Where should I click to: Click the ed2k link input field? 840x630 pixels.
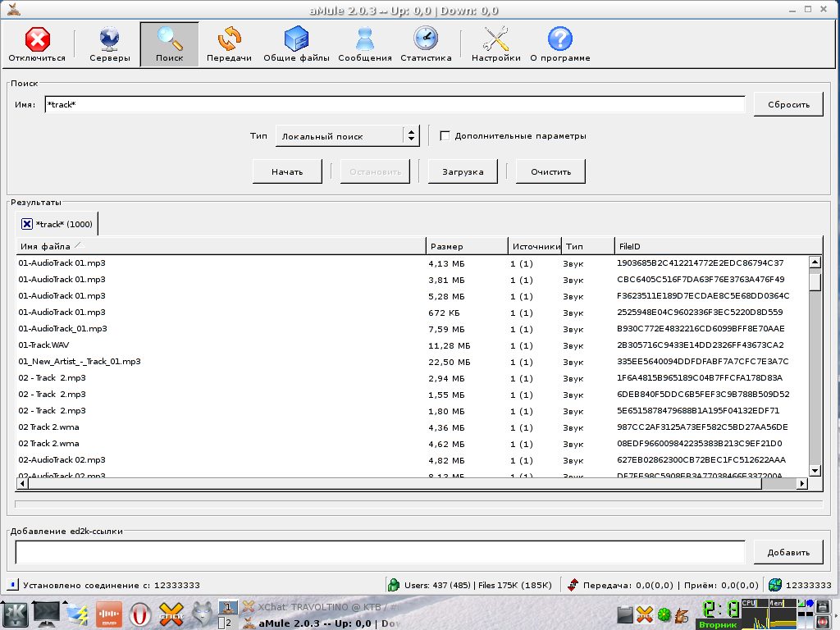tap(380, 552)
